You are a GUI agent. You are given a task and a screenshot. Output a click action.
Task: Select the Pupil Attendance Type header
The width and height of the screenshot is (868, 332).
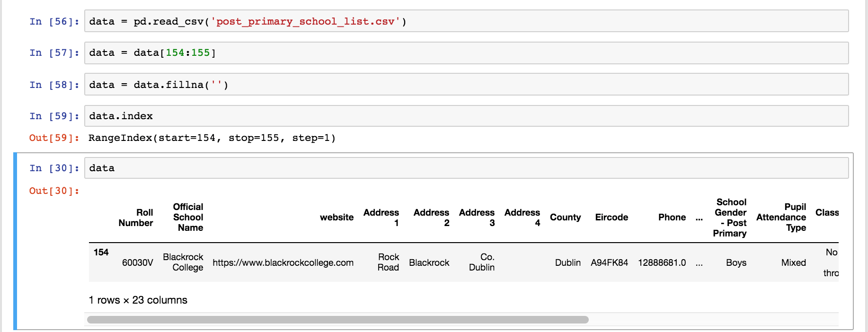pyautogui.click(x=781, y=217)
